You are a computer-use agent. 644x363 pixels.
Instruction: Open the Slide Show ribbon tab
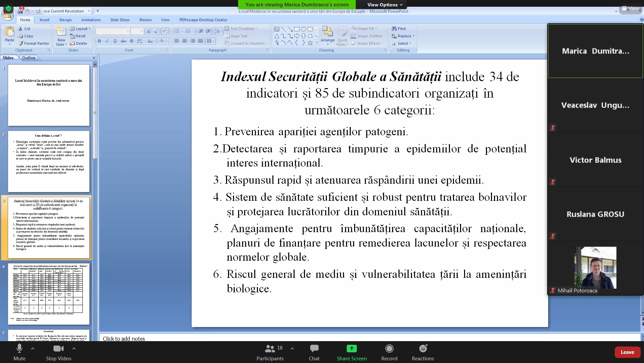[x=120, y=20]
